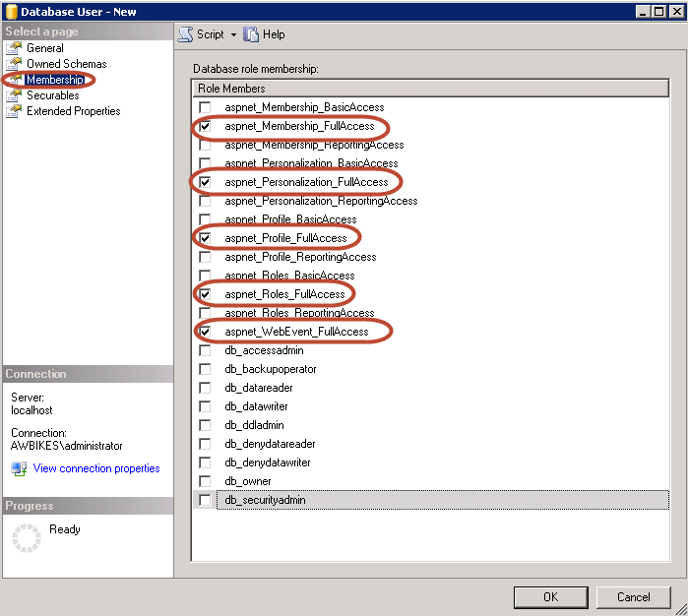Image resolution: width=688 pixels, height=616 pixels.
Task: Uncheck the aspnet_Membership_FullAccess checkbox
Action: pos(205,126)
